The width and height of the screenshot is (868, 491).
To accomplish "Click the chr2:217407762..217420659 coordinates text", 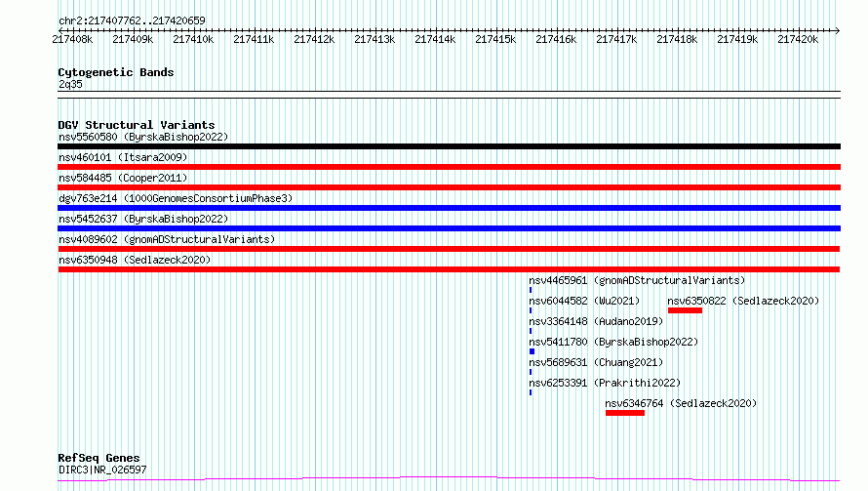I will click(132, 20).
